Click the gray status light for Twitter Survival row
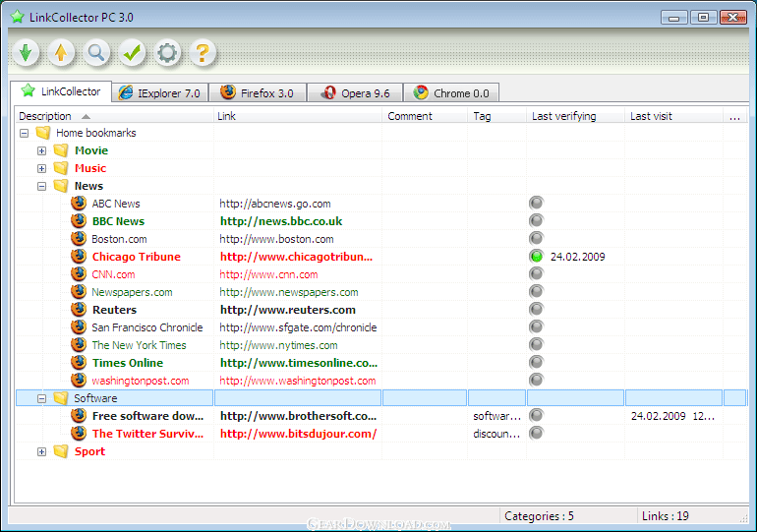This screenshot has height=532, width=757. click(x=536, y=433)
